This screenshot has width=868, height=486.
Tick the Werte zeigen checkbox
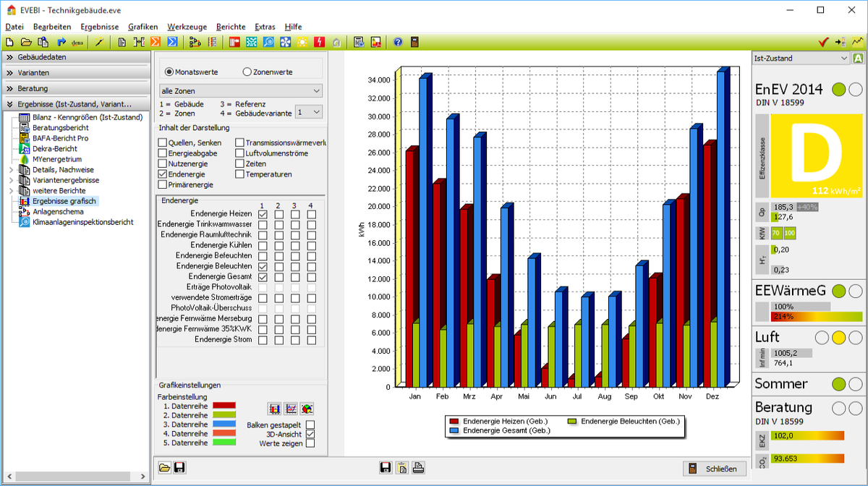click(x=310, y=443)
